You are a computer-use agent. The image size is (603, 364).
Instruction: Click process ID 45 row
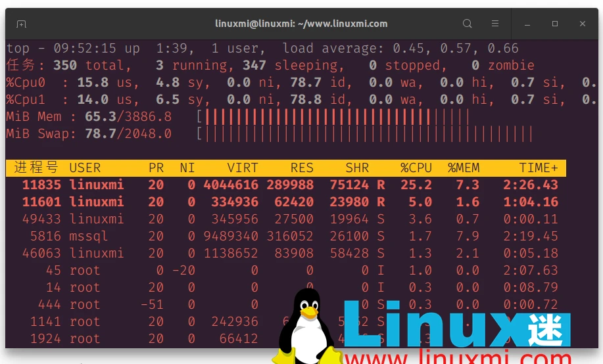click(x=286, y=271)
